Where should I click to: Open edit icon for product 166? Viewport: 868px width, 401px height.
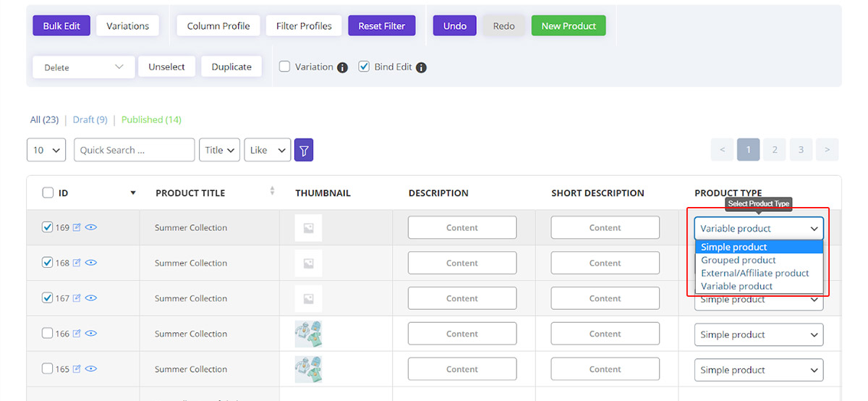tap(77, 334)
